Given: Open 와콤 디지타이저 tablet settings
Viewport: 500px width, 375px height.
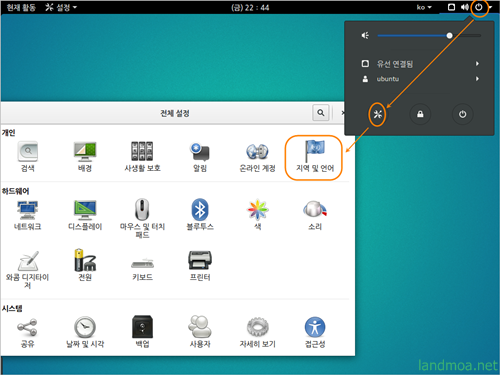Looking at the screenshot, I should pos(28,270).
